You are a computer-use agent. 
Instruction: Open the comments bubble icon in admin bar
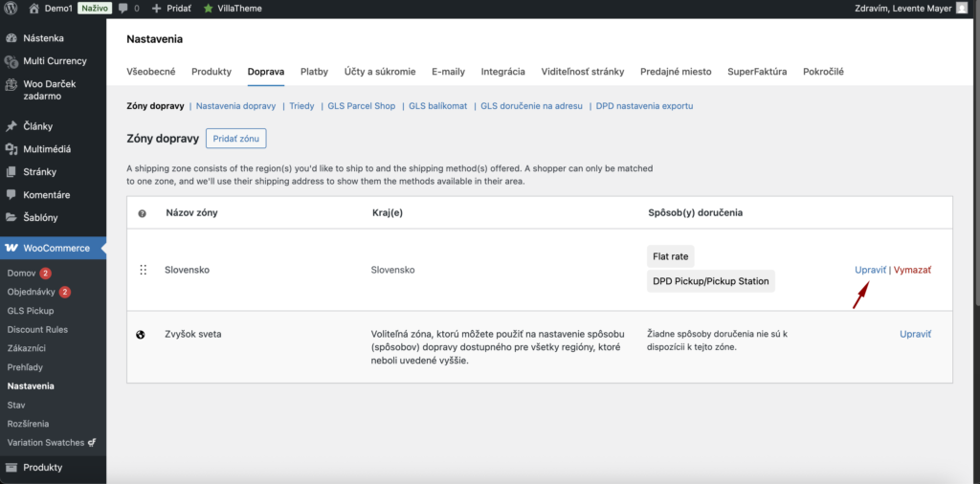click(x=123, y=9)
